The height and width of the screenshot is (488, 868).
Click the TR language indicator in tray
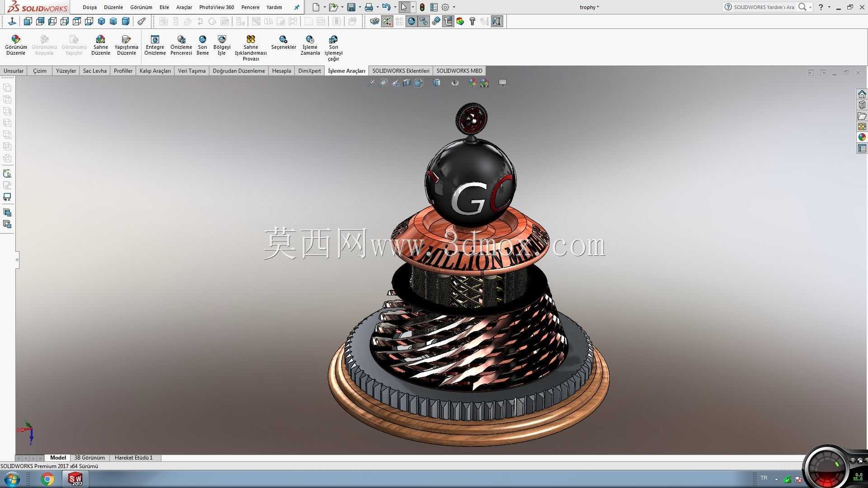[764, 478]
